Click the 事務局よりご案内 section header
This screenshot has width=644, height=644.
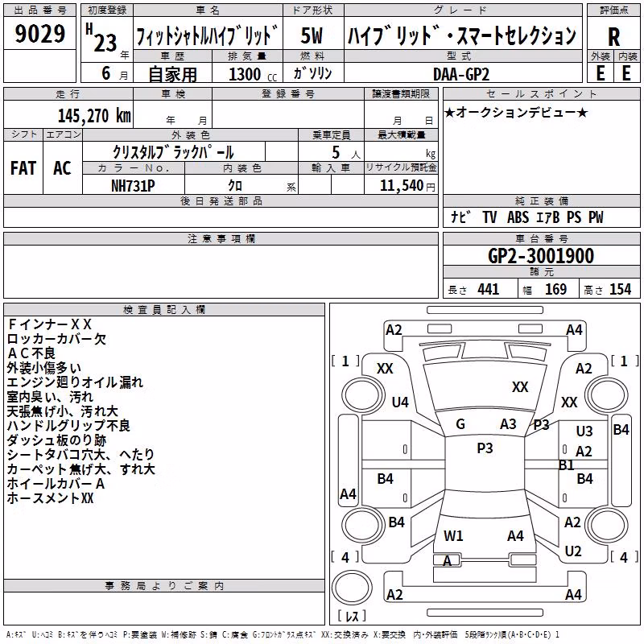coord(164,586)
